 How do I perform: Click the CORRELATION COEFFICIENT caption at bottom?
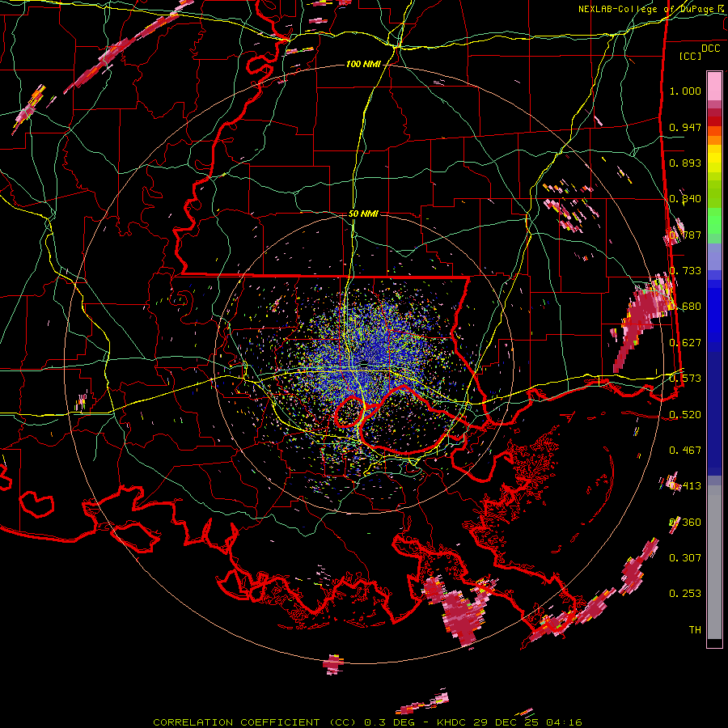pos(236,722)
